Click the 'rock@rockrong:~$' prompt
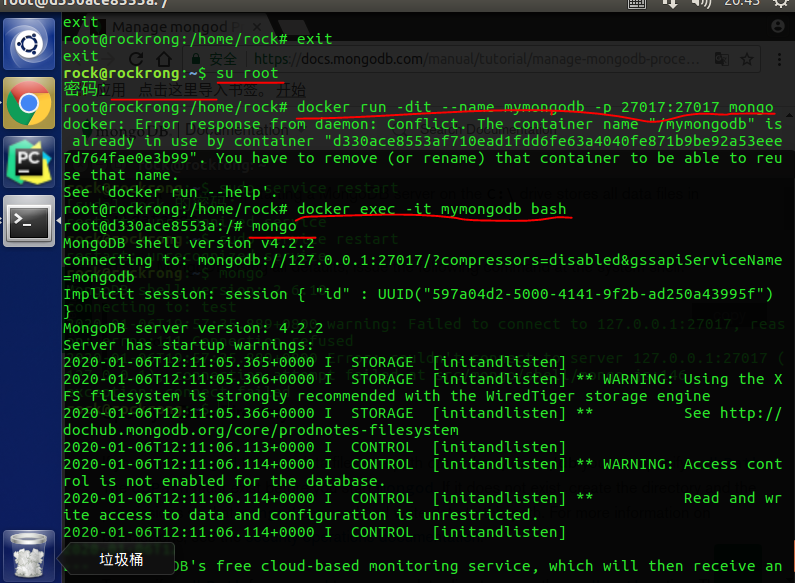Image resolution: width=795 pixels, height=583 pixels. [135, 73]
